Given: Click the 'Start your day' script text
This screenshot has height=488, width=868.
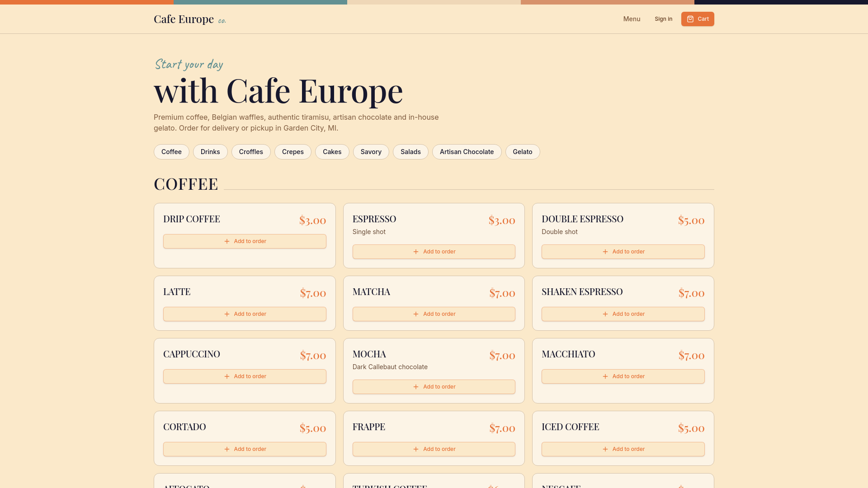Looking at the screenshot, I should pos(189,64).
